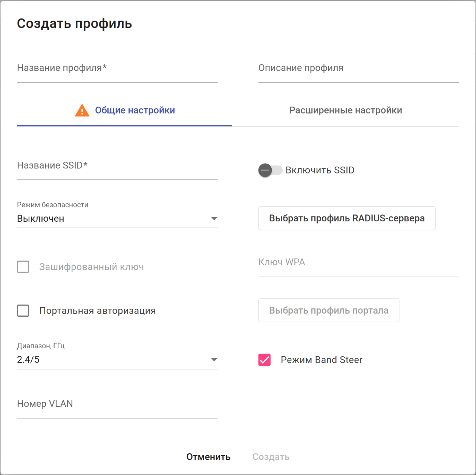Screen dimensions: 476x475
Task: Click the dropdown arrow for frequency band
Action: pos(214,360)
